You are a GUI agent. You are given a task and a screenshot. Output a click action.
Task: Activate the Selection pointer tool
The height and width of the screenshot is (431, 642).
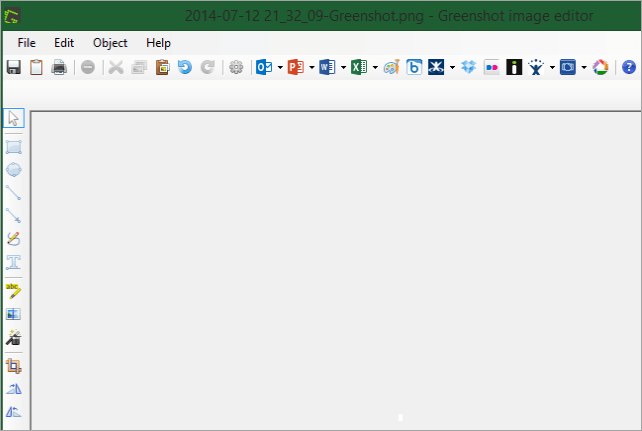[14, 119]
